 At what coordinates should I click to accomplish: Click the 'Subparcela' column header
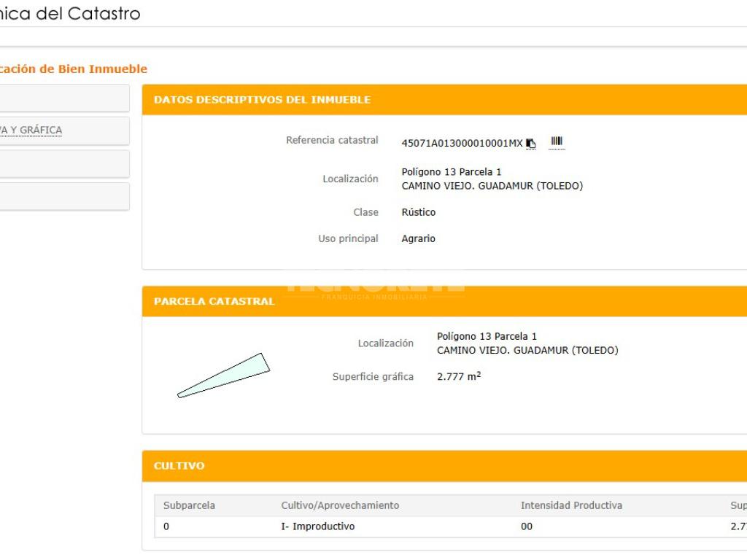[x=189, y=505]
